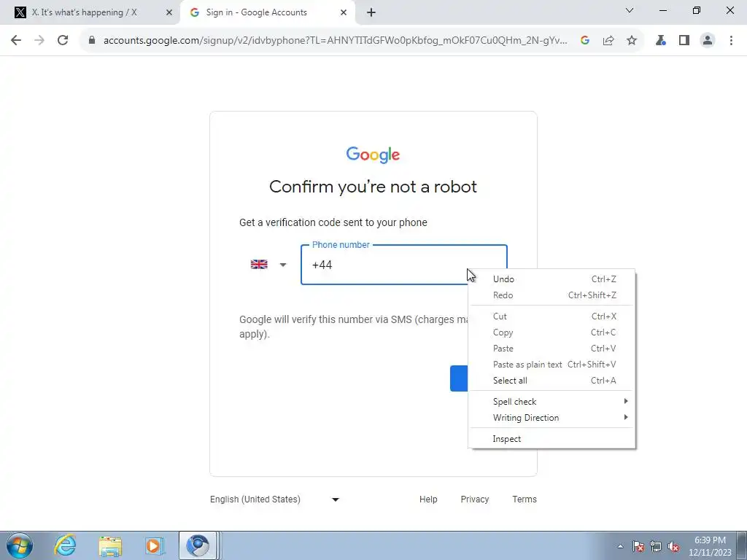The image size is (747, 560).
Task: Choose Select all in the context menu
Action: 551,381
